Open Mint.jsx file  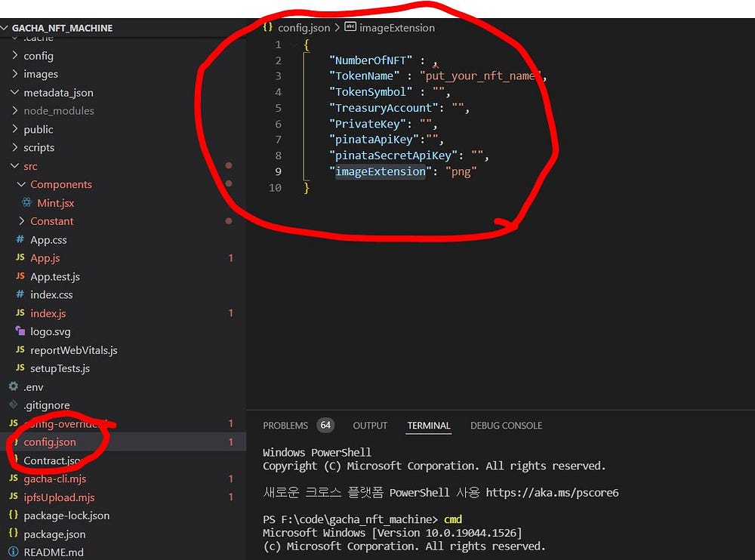[x=55, y=203]
